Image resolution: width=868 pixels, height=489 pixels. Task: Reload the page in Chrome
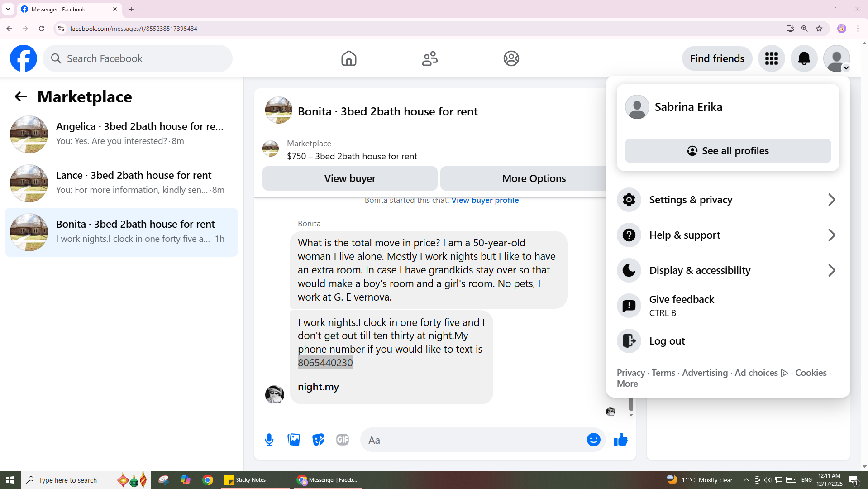pyautogui.click(x=42, y=29)
